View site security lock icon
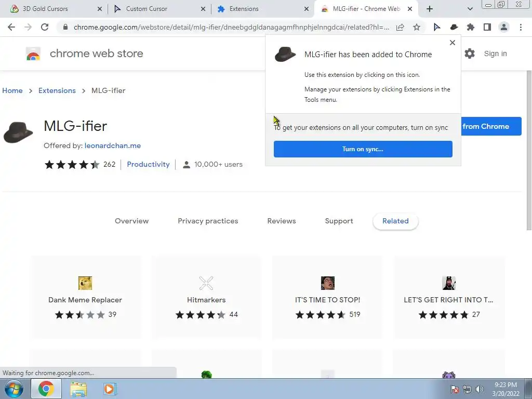The image size is (532, 399). [x=65, y=27]
